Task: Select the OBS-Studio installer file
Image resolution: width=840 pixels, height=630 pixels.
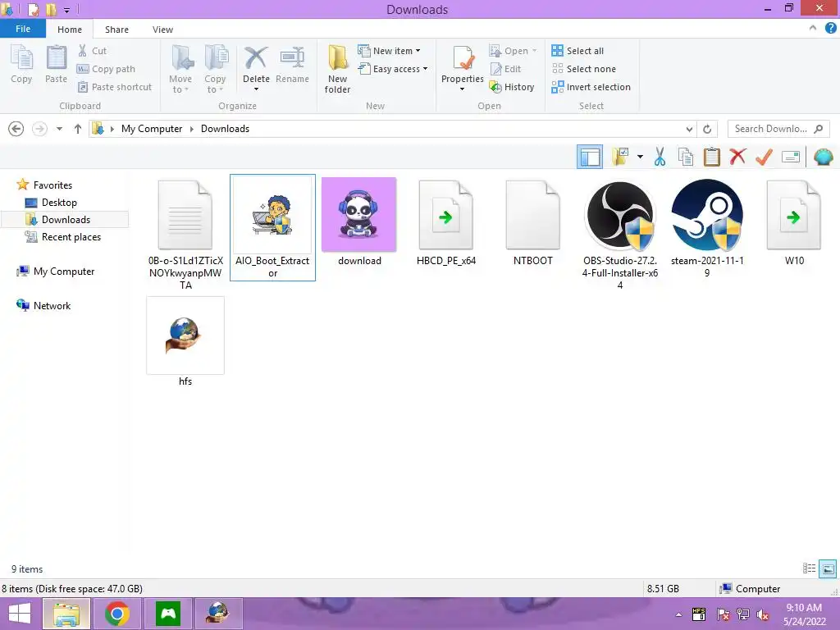Action: pos(620,235)
